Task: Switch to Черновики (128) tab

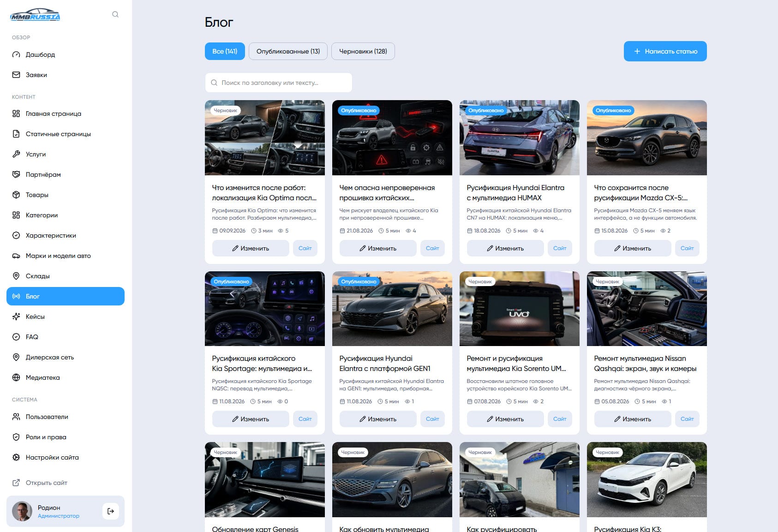Action: [363, 51]
